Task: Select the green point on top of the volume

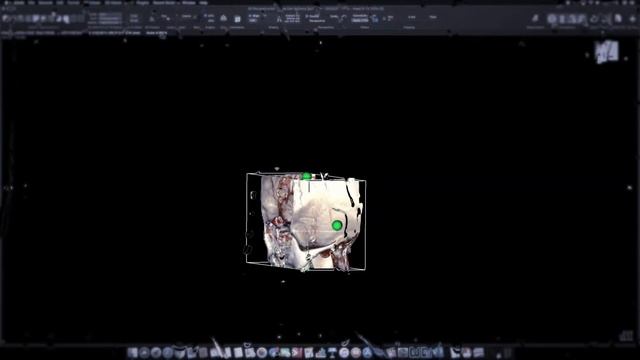Action: click(x=306, y=176)
